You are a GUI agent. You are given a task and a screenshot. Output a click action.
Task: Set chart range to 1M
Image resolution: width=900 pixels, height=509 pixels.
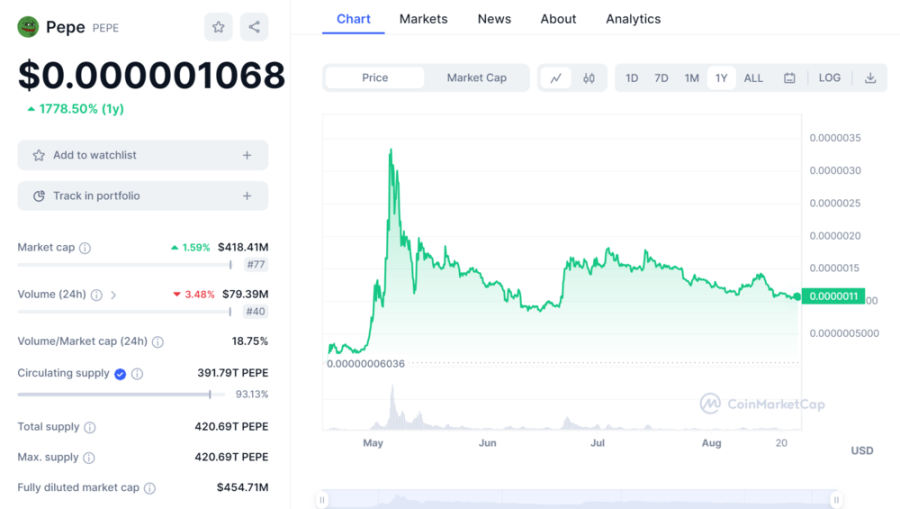(x=692, y=78)
